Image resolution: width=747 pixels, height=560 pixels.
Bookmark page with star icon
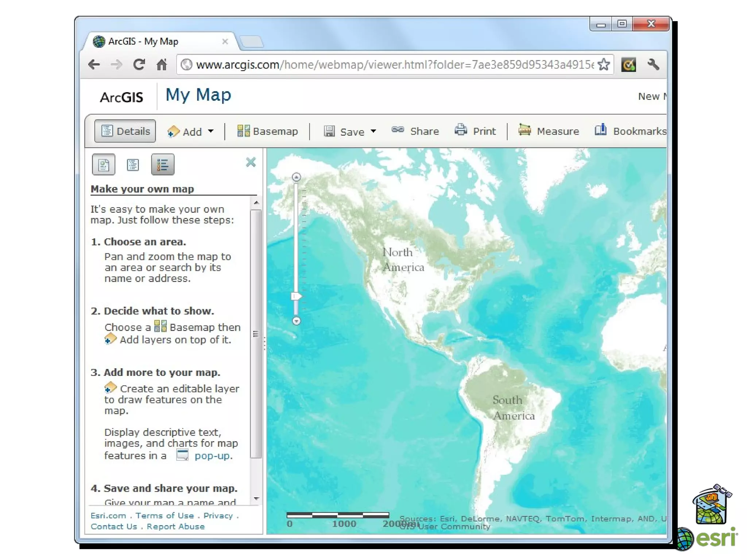[604, 65]
